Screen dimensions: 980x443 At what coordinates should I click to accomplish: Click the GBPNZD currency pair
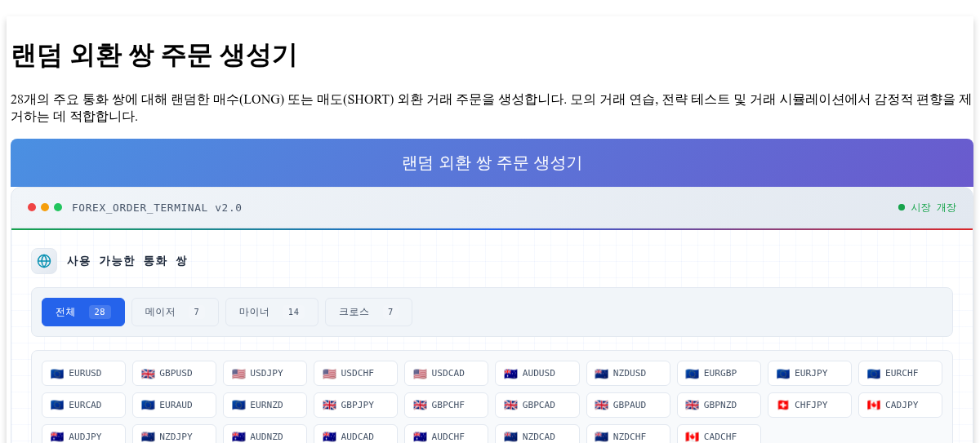point(719,405)
